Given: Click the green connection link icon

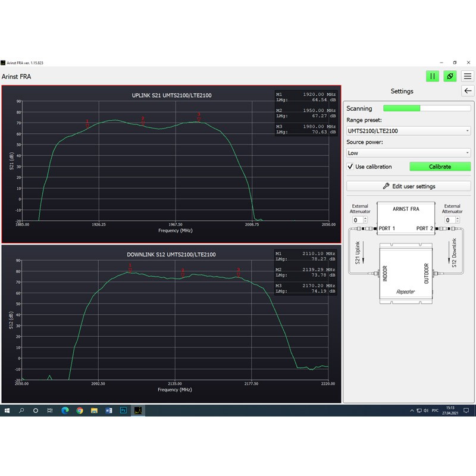Looking at the screenshot, I should (450, 76).
